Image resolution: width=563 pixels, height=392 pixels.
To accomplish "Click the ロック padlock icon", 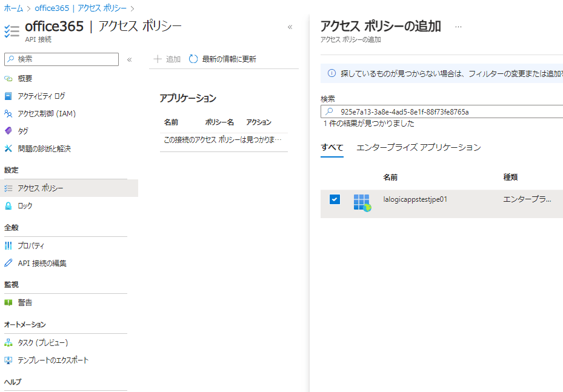I will [x=8, y=205].
